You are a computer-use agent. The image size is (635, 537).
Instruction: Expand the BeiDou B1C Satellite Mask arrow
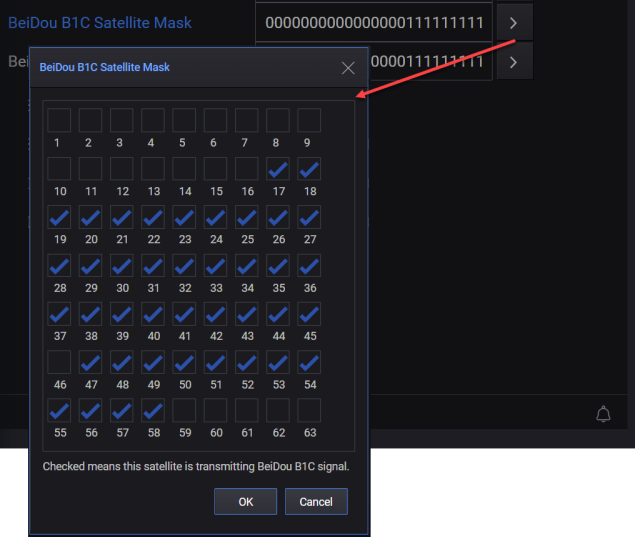tap(513, 22)
